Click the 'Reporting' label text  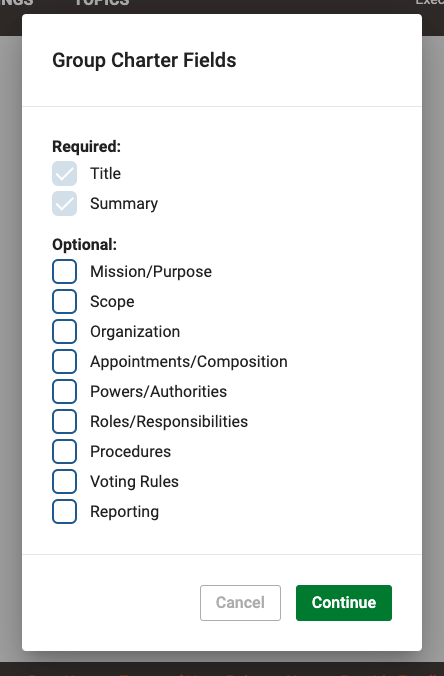pos(125,512)
